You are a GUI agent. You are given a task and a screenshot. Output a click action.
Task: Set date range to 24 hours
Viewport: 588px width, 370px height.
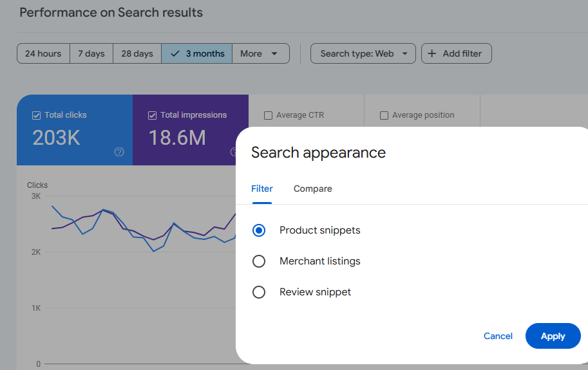(43, 53)
